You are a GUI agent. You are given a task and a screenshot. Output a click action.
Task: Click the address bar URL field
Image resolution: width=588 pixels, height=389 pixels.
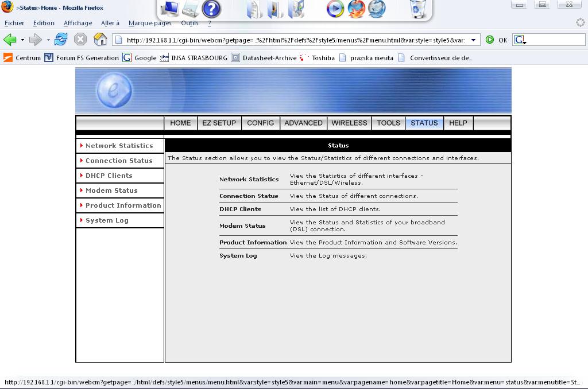click(296, 40)
